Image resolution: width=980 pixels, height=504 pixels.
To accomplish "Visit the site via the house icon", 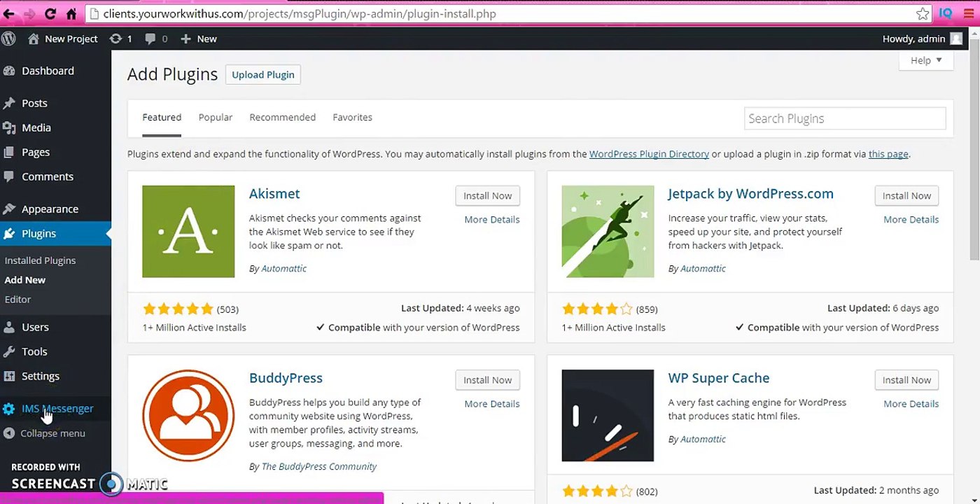I will pyautogui.click(x=34, y=38).
